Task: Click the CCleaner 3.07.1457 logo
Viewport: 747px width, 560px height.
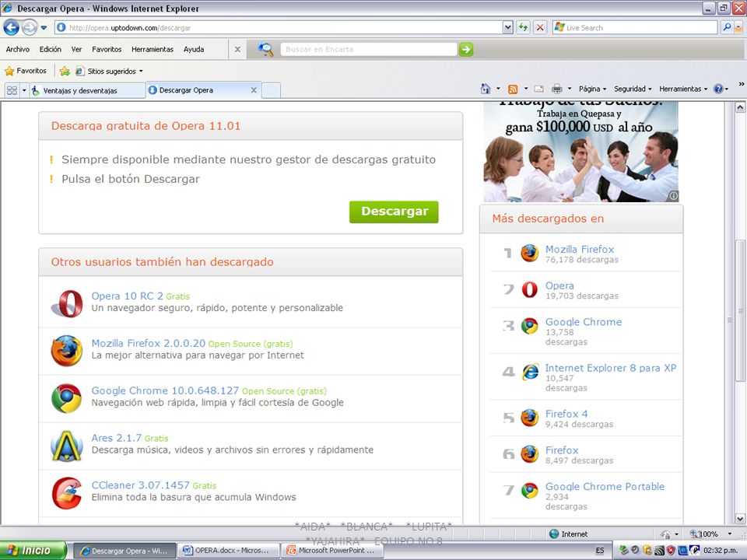Action: pyautogui.click(x=67, y=493)
